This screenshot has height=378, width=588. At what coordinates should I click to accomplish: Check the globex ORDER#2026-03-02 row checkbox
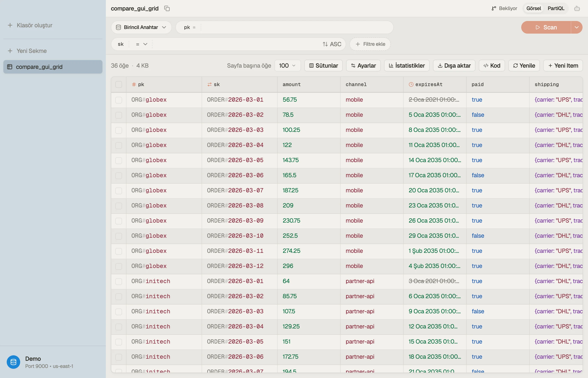[x=118, y=115]
